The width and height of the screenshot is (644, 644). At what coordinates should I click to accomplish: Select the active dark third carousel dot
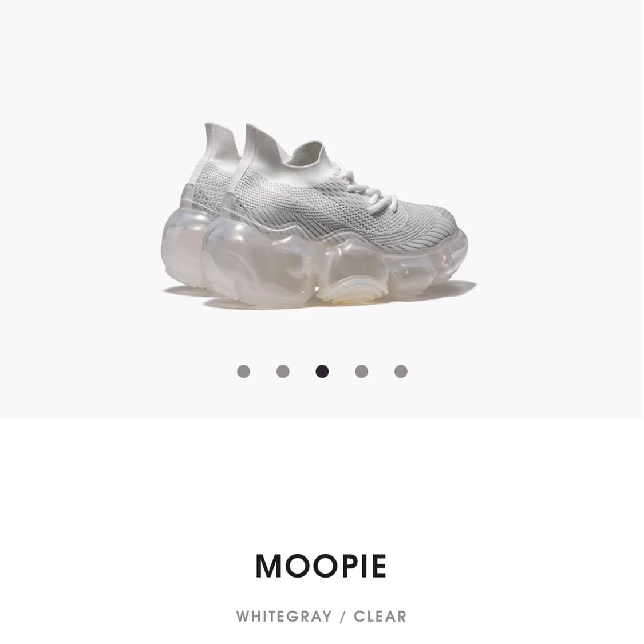pos(322,372)
